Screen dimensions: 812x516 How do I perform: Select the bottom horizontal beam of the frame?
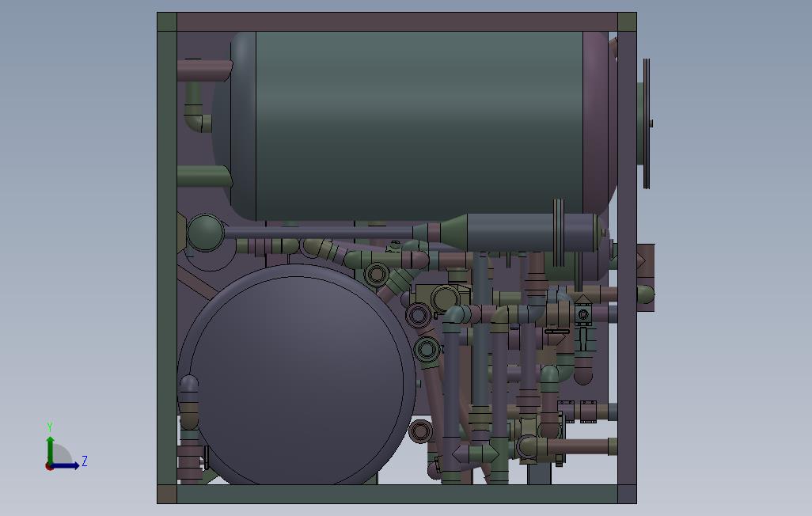397,494
